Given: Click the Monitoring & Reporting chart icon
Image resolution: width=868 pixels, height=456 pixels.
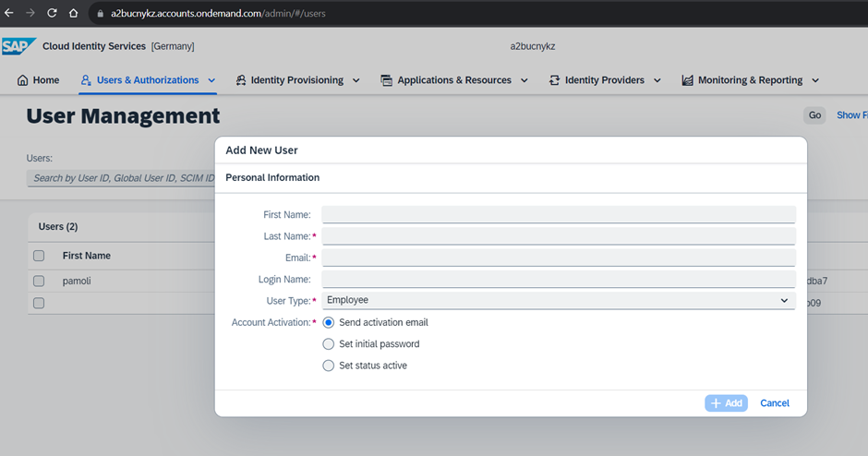Looking at the screenshot, I should [x=687, y=80].
